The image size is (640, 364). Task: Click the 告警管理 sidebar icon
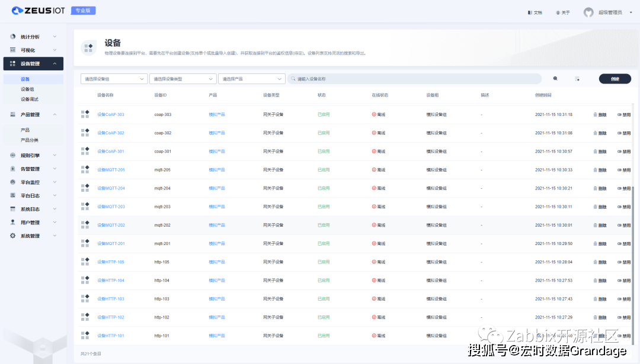pyautogui.click(x=12, y=169)
